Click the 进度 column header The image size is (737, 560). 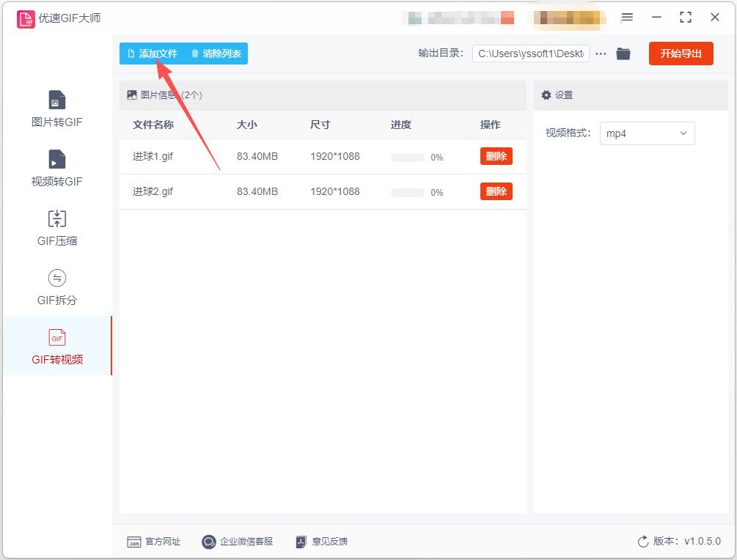click(x=401, y=125)
